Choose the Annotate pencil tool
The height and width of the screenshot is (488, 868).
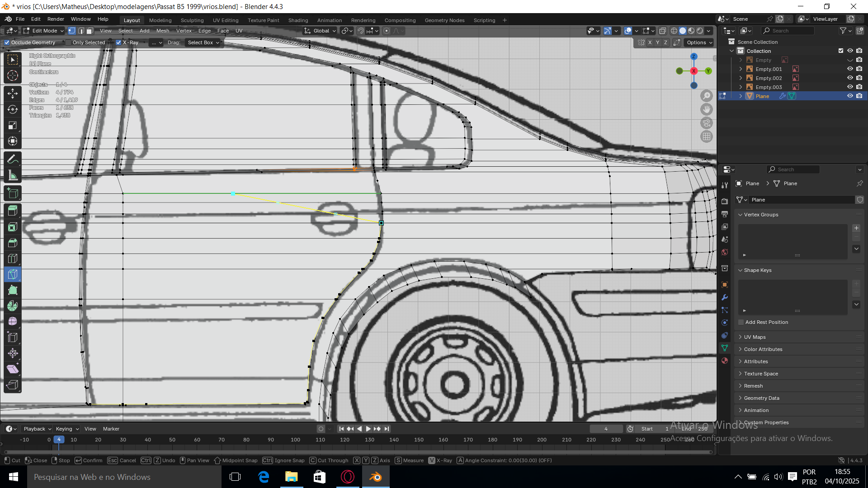point(13,159)
